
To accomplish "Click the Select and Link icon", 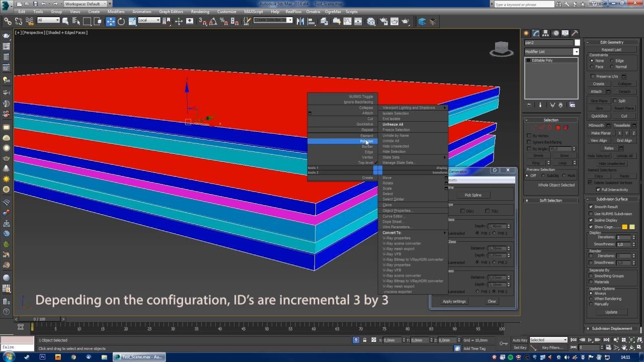I will pos(8,21).
